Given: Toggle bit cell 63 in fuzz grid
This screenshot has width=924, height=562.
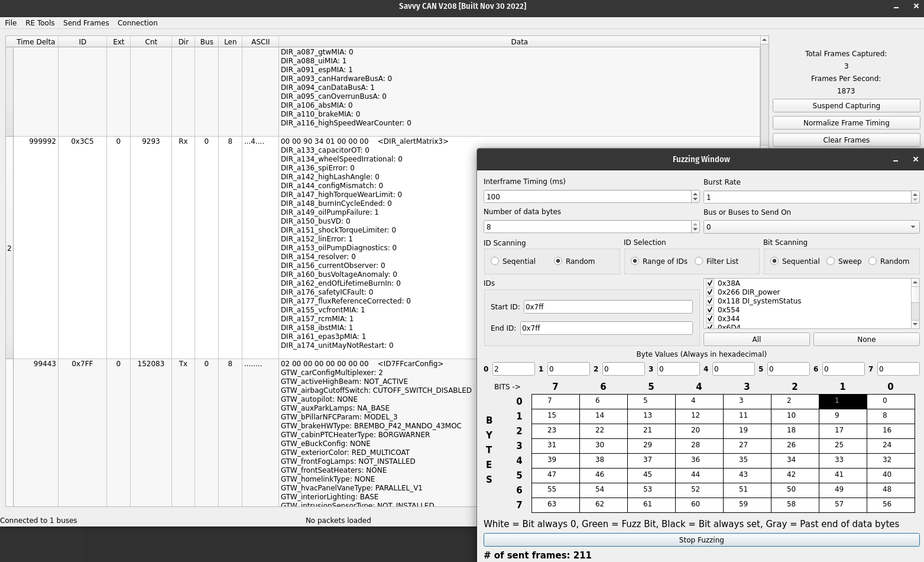Looking at the screenshot, I should [x=555, y=505].
